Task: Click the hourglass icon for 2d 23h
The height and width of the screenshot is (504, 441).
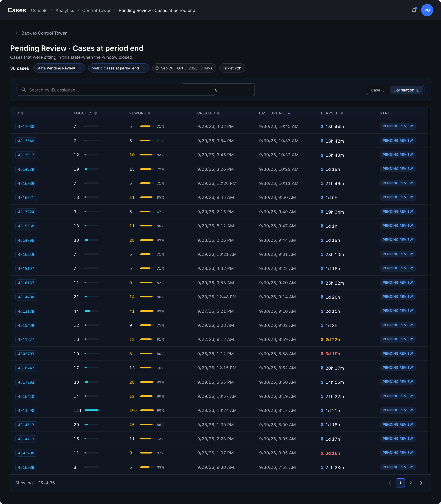Action: (322, 340)
